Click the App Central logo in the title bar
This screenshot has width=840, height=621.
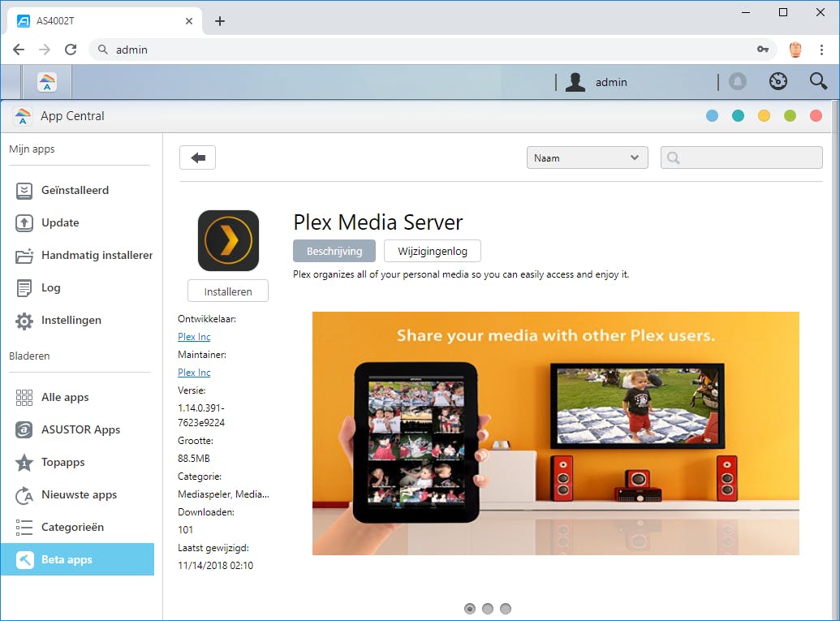coord(23,116)
